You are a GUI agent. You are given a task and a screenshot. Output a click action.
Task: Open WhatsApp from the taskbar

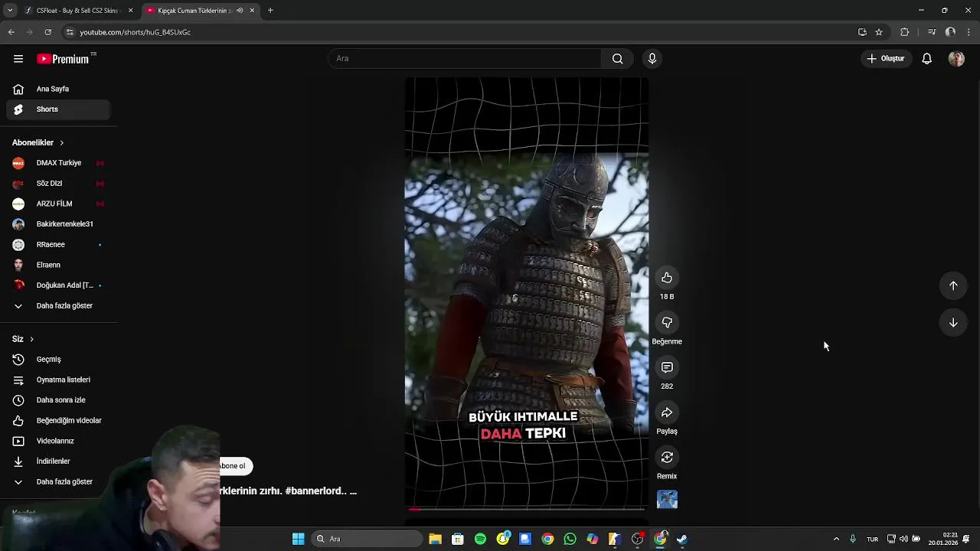tap(570, 539)
